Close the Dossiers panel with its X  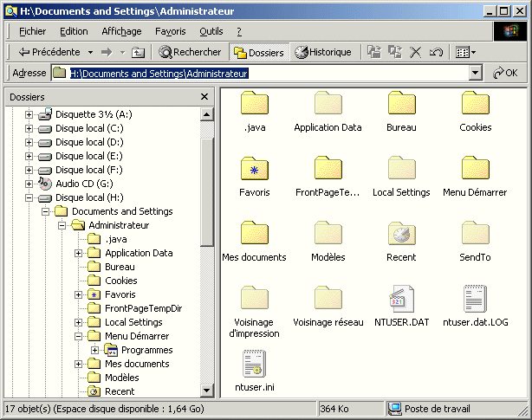[x=204, y=97]
